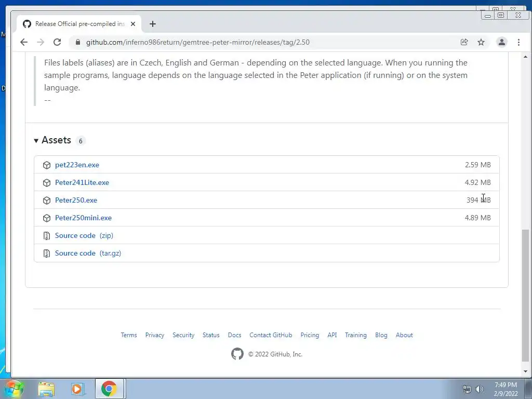The height and width of the screenshot is (399, 532).
Task: Click package icon beside Peter241Lite.exe
Action: pyautogui.click(x=47, y=182)
